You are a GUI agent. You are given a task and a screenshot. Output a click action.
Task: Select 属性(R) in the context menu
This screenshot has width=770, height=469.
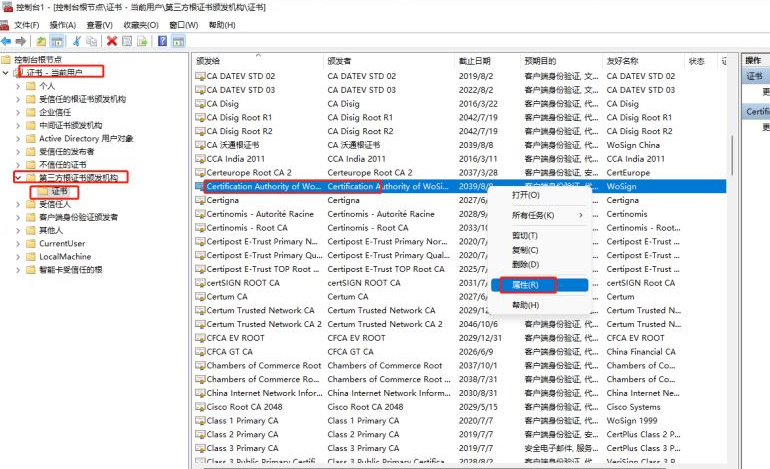[x=526, y=285]
